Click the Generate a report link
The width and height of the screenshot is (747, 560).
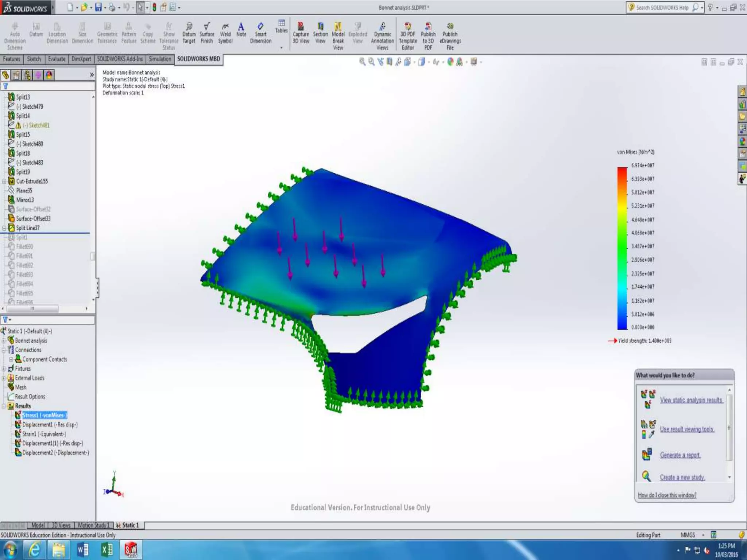[680, 455]
